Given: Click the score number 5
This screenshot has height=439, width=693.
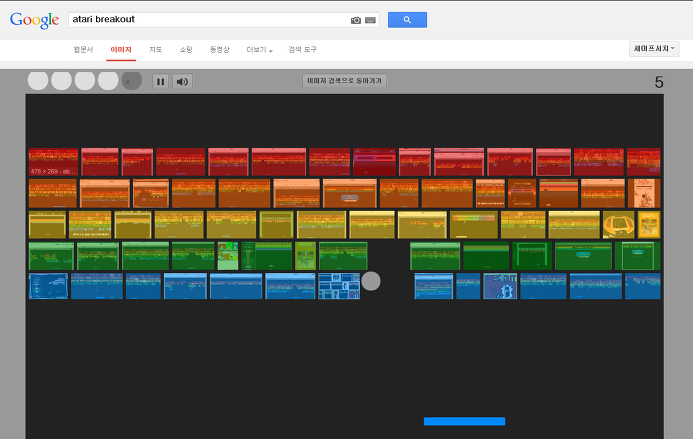Looking at the screenshot, I should [659, 82].
